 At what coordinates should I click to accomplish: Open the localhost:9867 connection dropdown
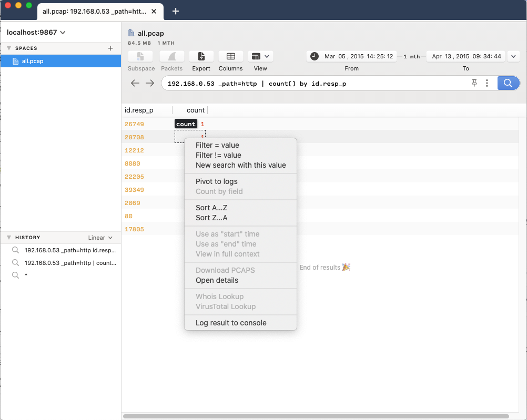[35, 32]
